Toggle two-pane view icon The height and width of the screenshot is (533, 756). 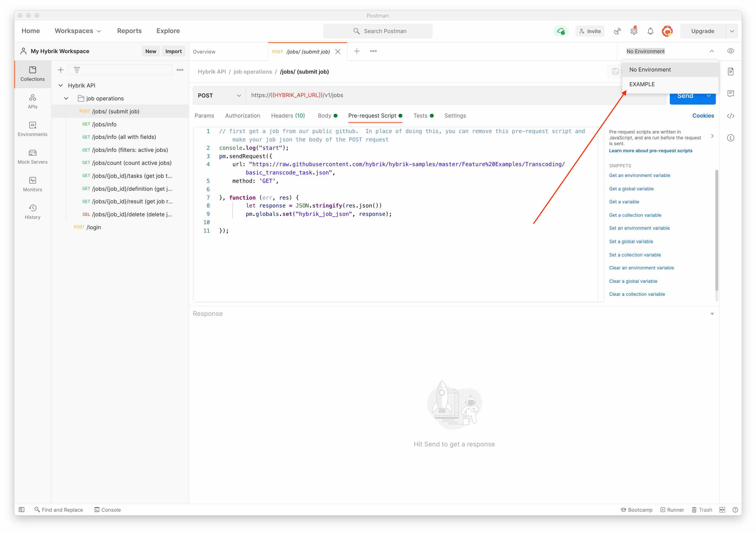[x=722, y=509]
